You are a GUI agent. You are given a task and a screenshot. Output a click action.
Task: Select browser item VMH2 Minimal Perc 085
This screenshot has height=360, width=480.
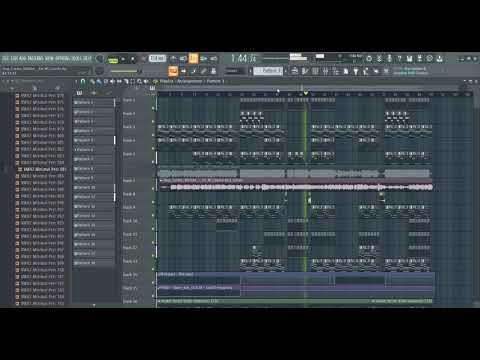click(42, 169)
